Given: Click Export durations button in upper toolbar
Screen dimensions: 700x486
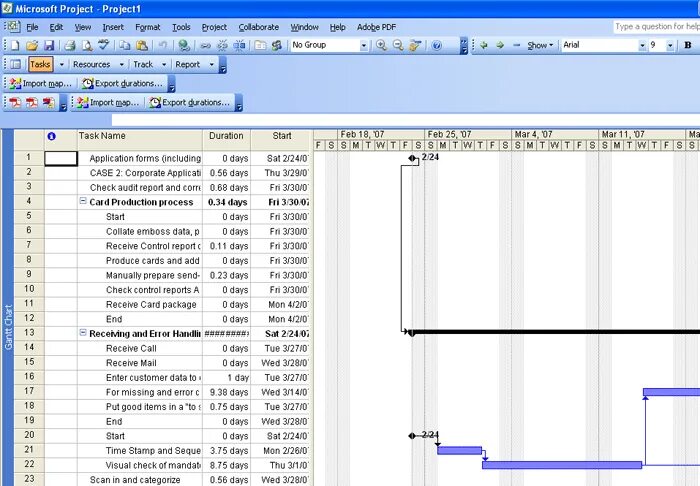Looking at the screenshot, I should [x=122, y=83].
